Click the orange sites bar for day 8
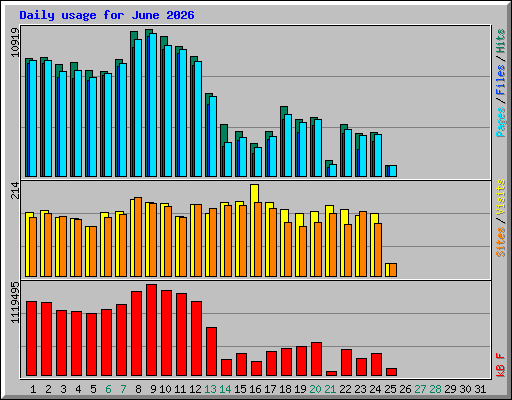 [138, 237]
